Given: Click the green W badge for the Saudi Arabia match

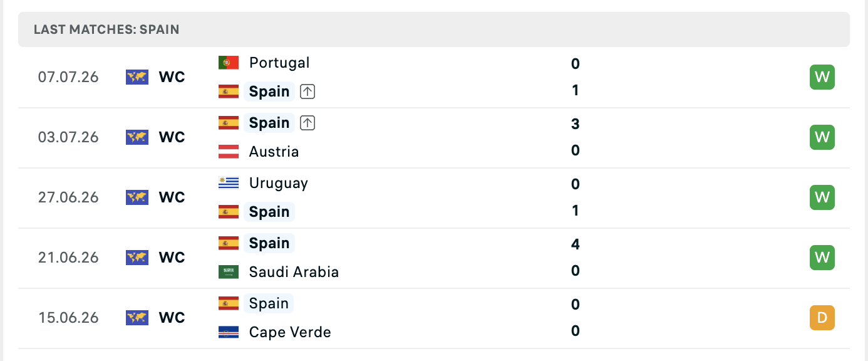Looking at the screenshot, I should click(822, 258).
